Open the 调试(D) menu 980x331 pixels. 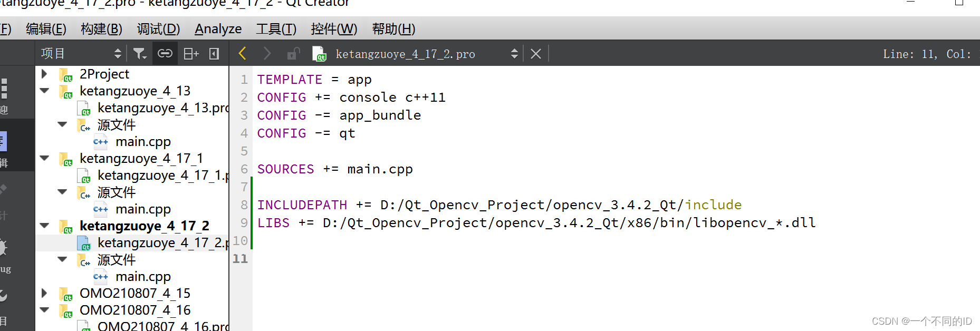[158, 29]
